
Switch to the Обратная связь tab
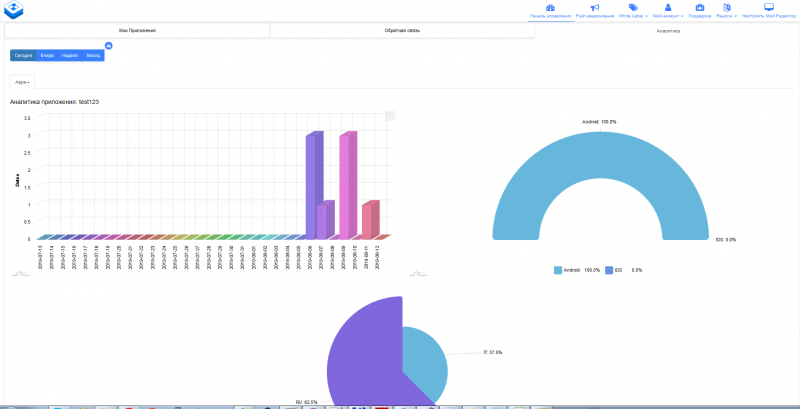(402, 31)
